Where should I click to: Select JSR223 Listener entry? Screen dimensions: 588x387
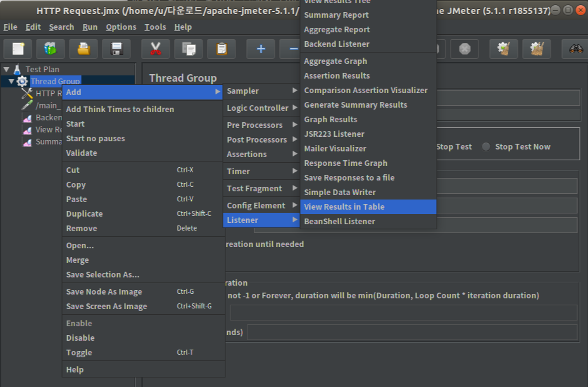[368, 134]
